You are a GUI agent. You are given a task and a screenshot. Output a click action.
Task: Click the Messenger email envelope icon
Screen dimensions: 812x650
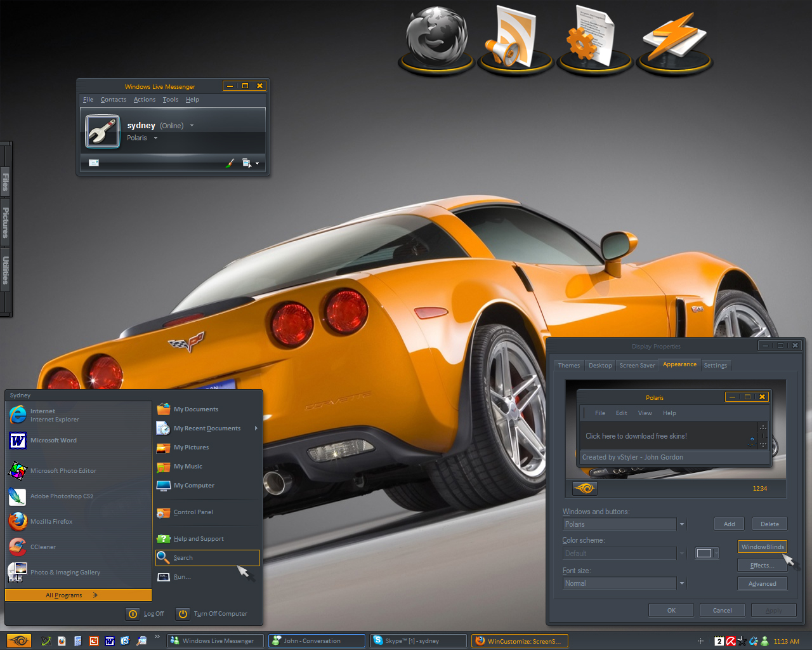click(94, 163)
